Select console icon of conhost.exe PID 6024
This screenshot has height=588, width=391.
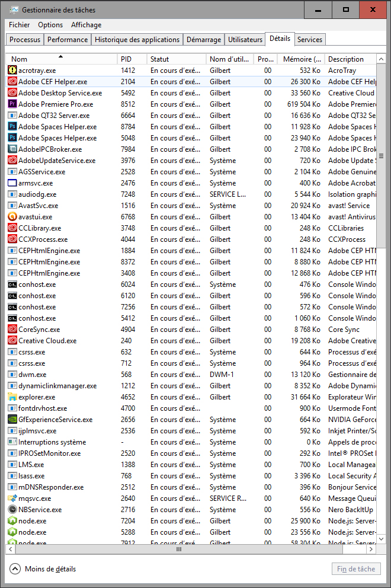tap(12, 285)
